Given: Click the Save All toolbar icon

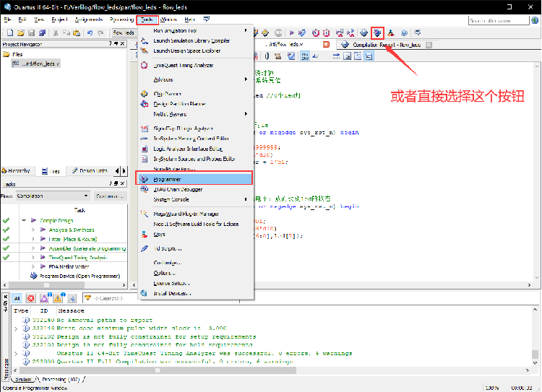Looking at the screenshot, I should [x=42, y=32].
